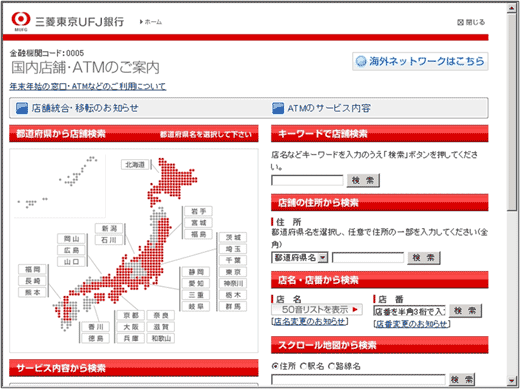Click the scrollbar up arrow

click(x=512, y=8)
